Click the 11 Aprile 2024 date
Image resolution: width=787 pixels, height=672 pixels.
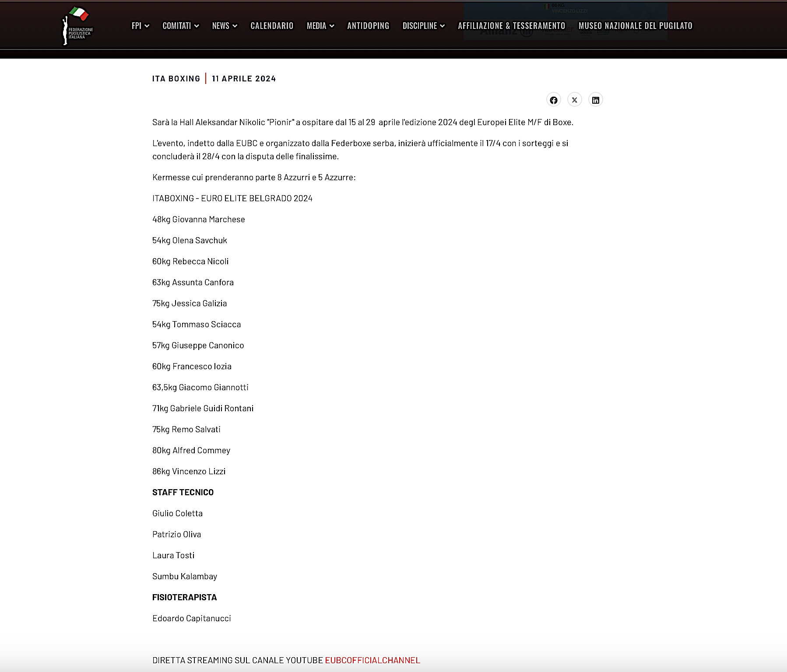coord(244,79)
